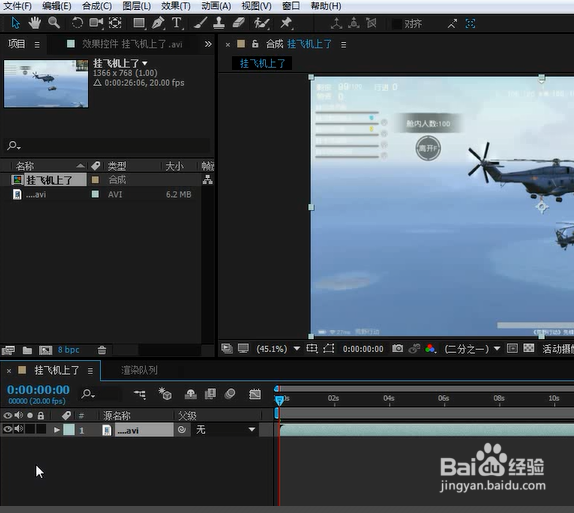Open the resolution (二分之一) dropdown

click(x=472, y=349)
